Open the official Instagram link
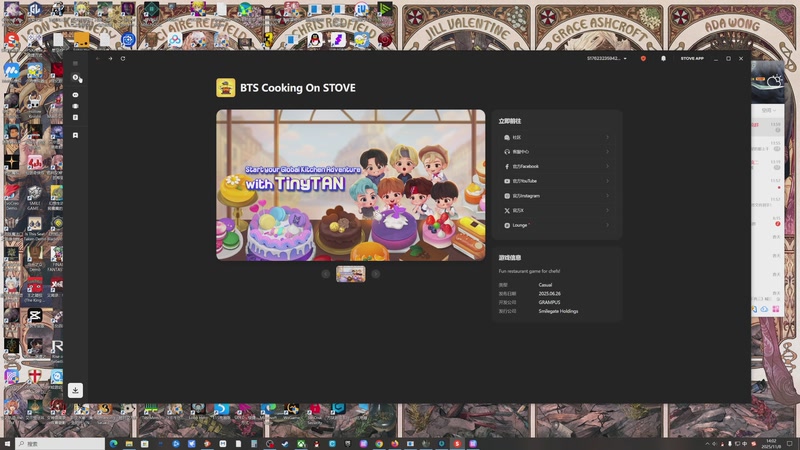 (x=557, y=196)
